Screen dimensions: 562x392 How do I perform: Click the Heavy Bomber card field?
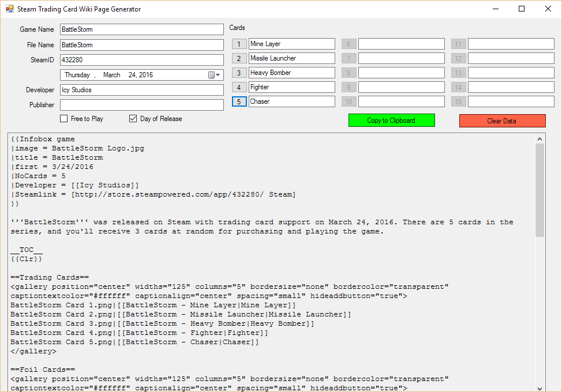[x=292, y=73]
